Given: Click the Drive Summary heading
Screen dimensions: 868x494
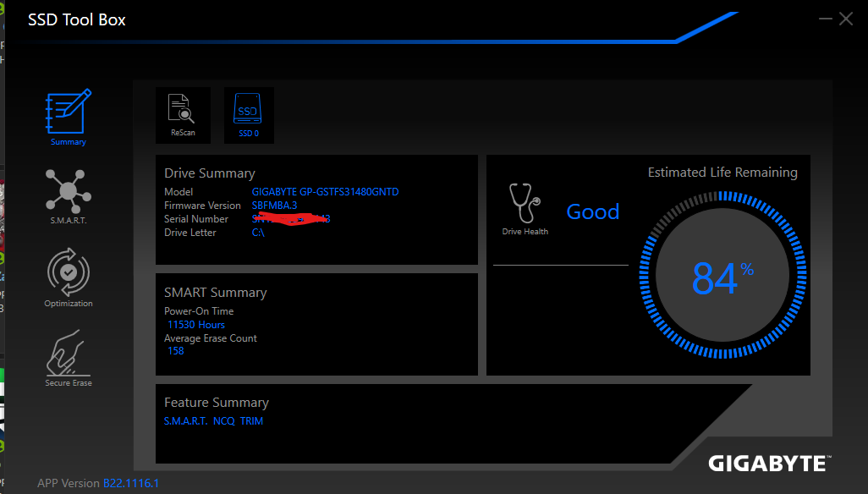Looking at the screenshot, I should click(209, 173).
